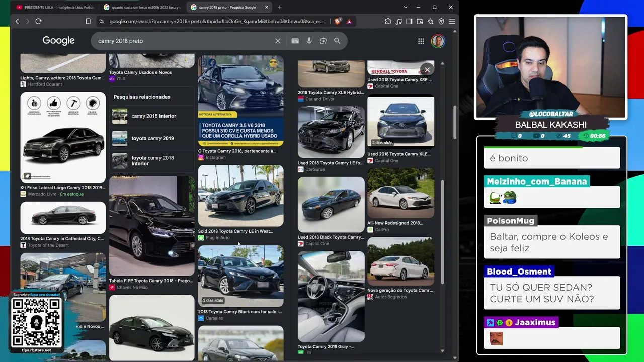Screen dimensions: 644x362
Task: Switch to the lexus es300h 2022 tab
Action: [x=142, y=7]
